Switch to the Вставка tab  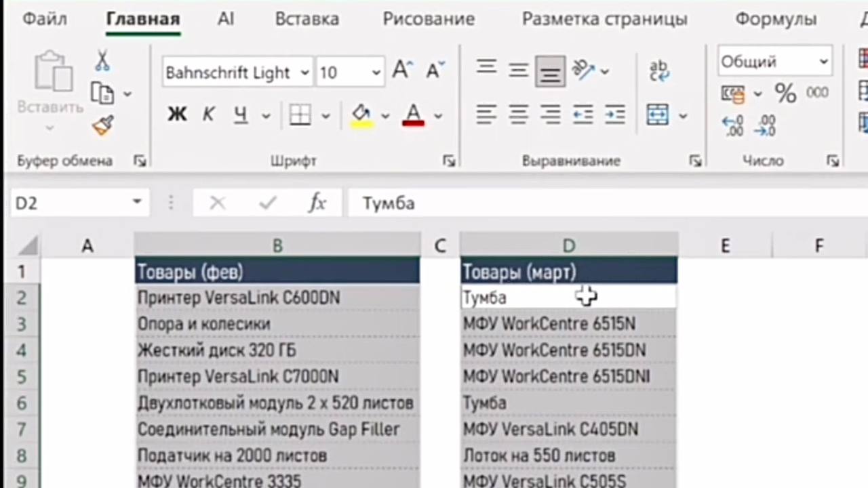click(307, 19)
